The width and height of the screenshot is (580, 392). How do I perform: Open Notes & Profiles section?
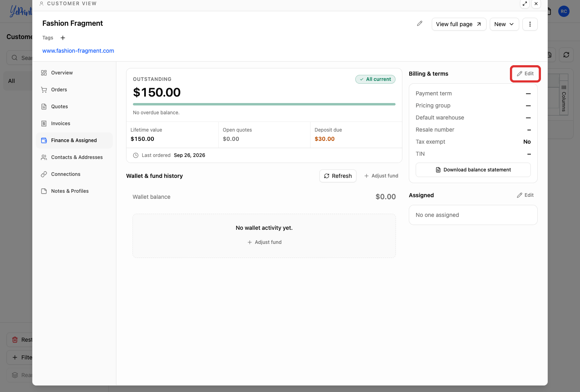(x=75, y=191)
